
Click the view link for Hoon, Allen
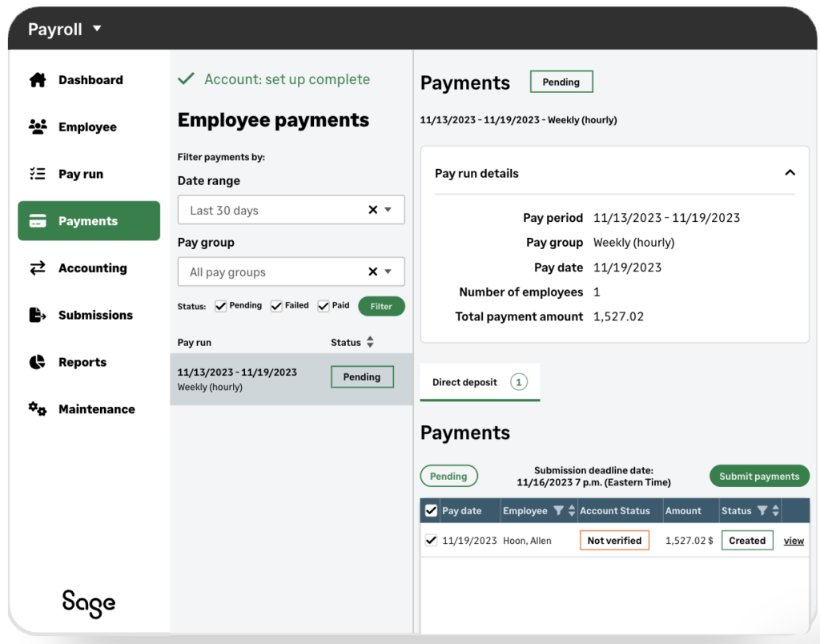click(x=794, y=541)
